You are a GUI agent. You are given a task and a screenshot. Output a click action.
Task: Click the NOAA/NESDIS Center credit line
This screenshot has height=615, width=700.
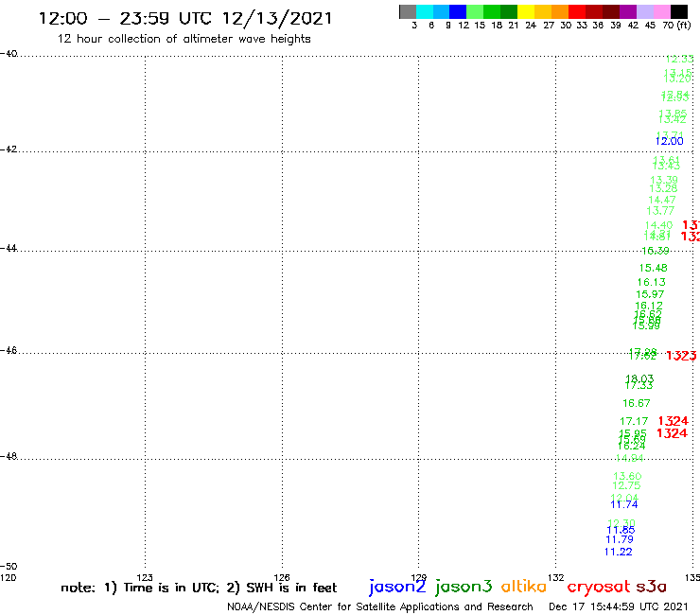pyautogui.click(x=380, y=607)
